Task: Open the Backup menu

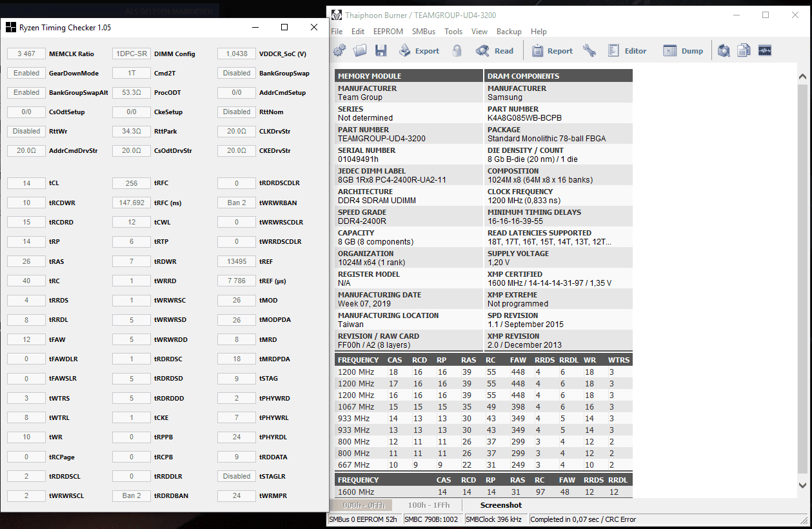Action: tap(509, 32)
